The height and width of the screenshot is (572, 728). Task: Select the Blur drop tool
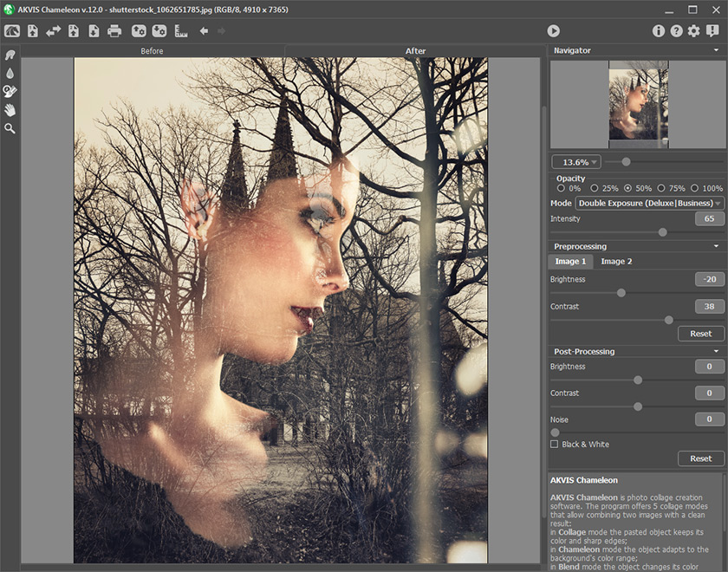pos(10,74)
